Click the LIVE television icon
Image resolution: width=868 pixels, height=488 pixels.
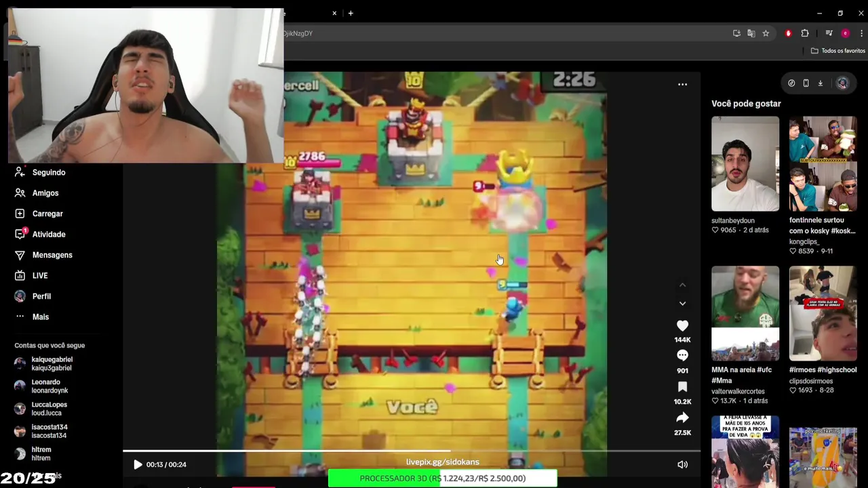20,276
